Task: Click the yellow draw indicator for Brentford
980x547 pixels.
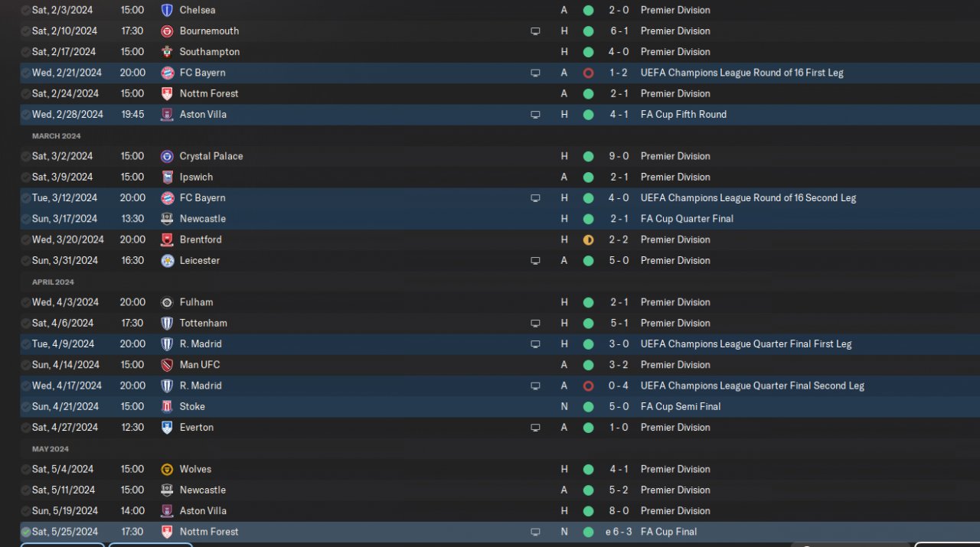Action: pos(588,239)
